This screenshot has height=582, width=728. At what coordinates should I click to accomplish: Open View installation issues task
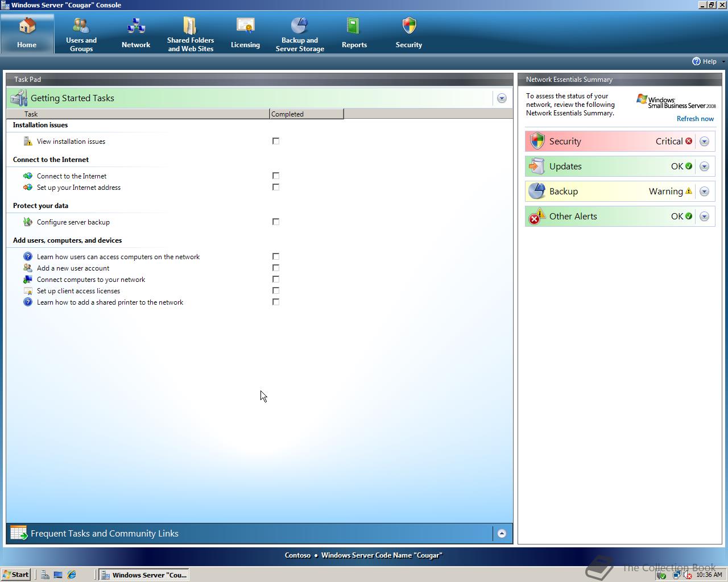pyautogui.click(x=71, y=142)
